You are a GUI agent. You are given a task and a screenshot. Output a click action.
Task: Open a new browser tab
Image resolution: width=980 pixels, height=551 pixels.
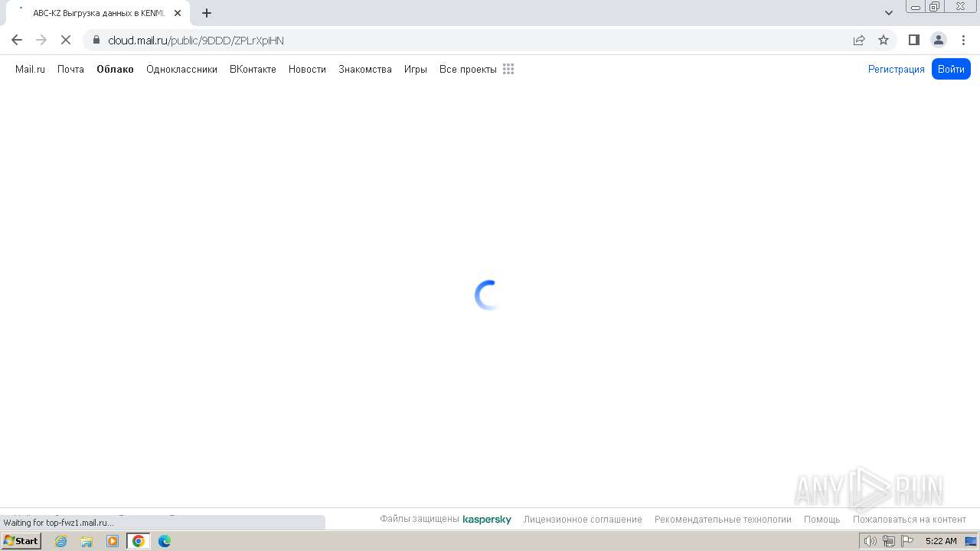[207, 13]
